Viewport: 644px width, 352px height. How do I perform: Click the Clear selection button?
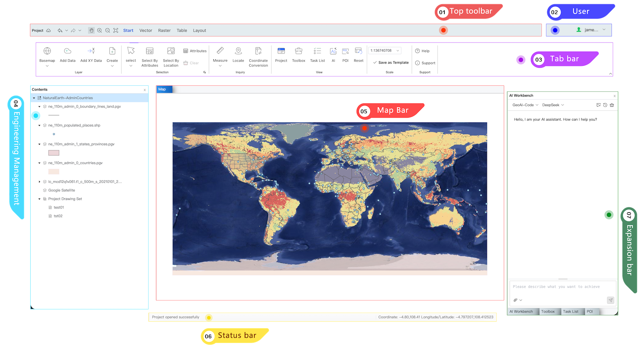(x=191, y=63)
